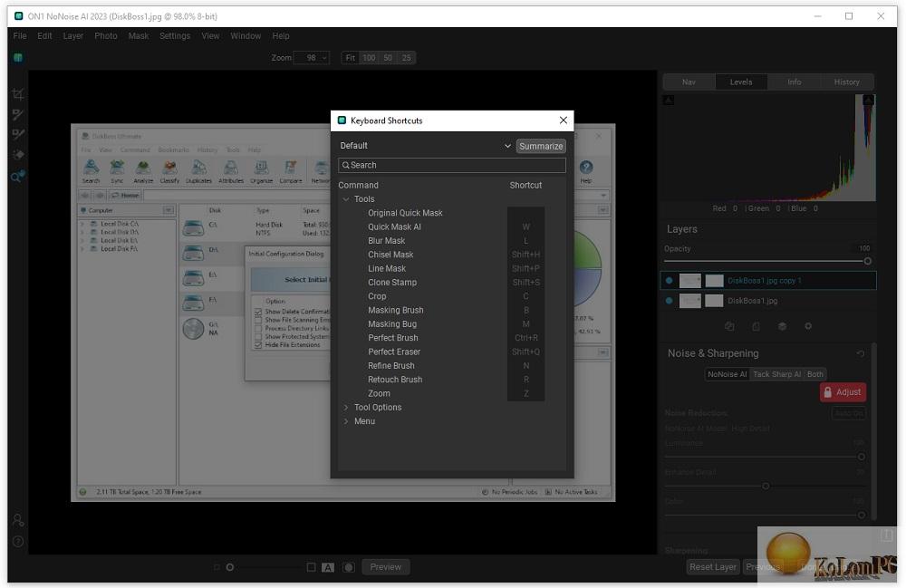The width and height of the screenshot is (906, 588).
Task: Open the Window menu
Action: tap(246, 36)
